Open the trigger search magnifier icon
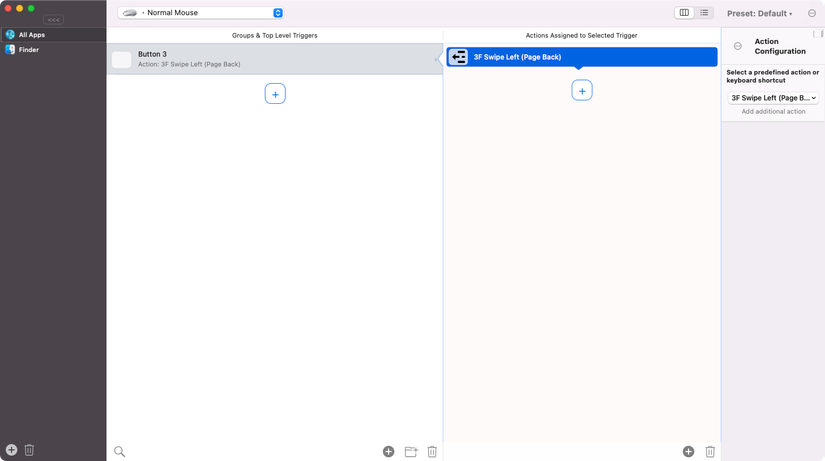Screen dimensions: 825x461 pyautogui.click(x=119, y=452)
